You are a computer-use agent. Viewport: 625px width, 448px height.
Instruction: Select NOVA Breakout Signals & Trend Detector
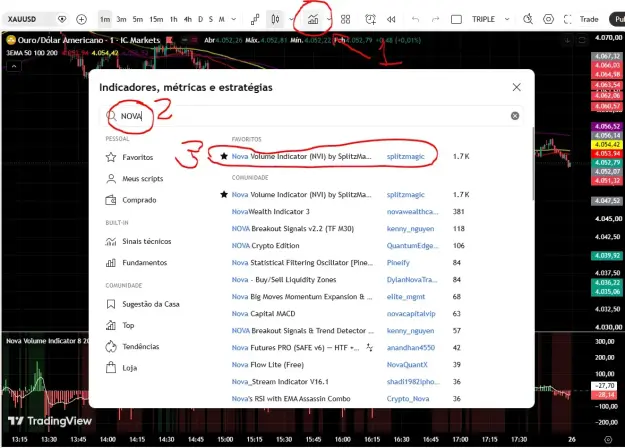[303, 331]
